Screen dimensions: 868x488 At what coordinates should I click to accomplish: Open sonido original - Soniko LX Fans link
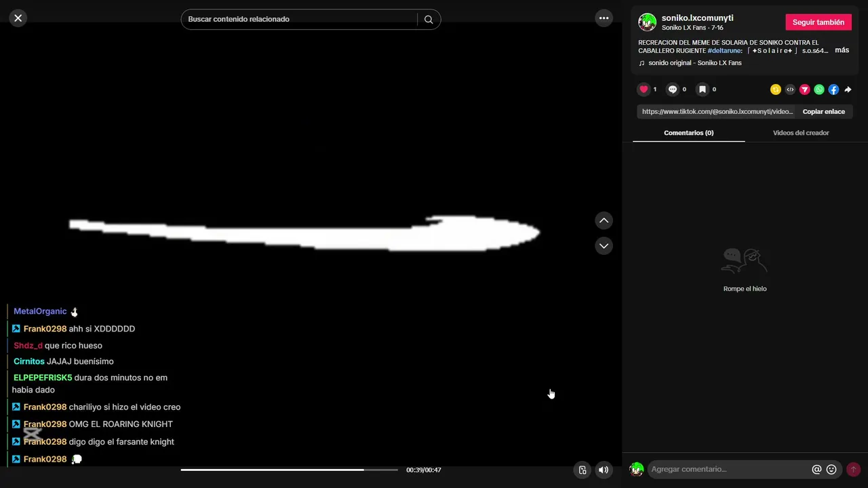pyautogui.click(x=695, y=63)
